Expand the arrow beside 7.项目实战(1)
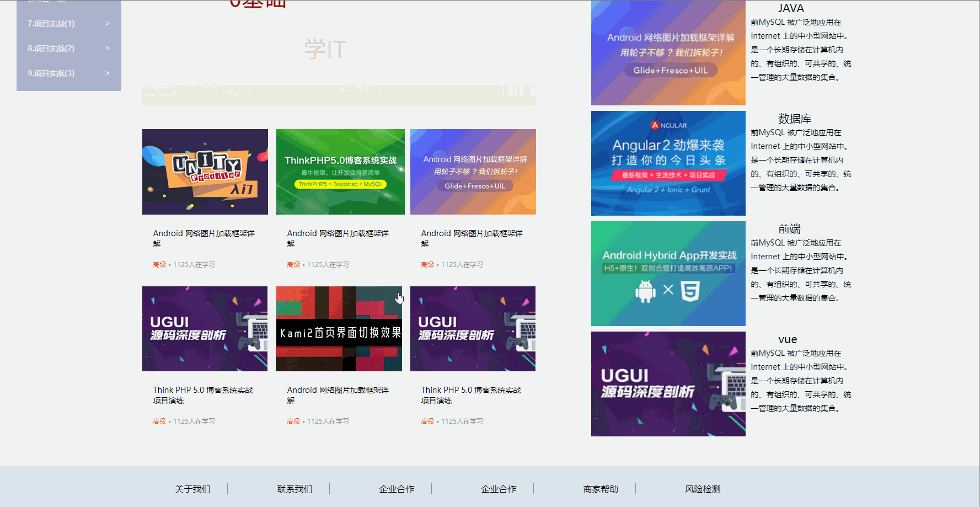This screenshot has height=507, width=980. click(107, 24)
